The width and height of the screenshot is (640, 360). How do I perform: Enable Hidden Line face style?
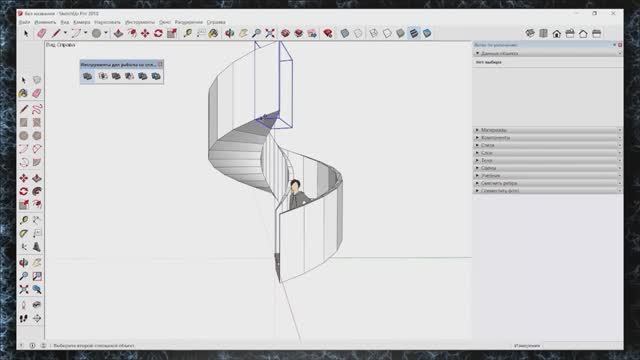click(x=387, y=33)
